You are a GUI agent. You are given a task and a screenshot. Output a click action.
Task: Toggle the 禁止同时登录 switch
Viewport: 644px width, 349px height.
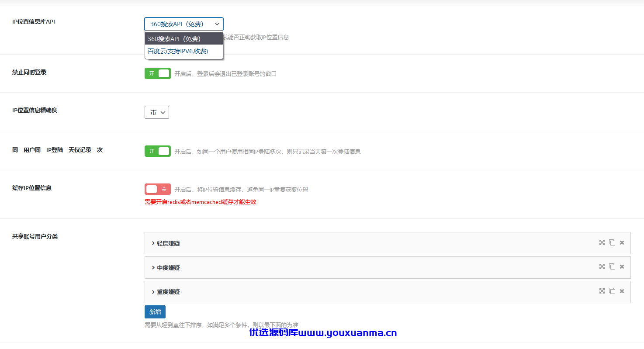pos(158,73)
